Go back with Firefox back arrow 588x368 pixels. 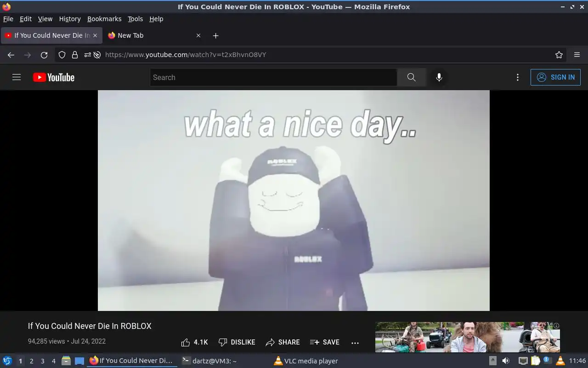tap(11, 55)
